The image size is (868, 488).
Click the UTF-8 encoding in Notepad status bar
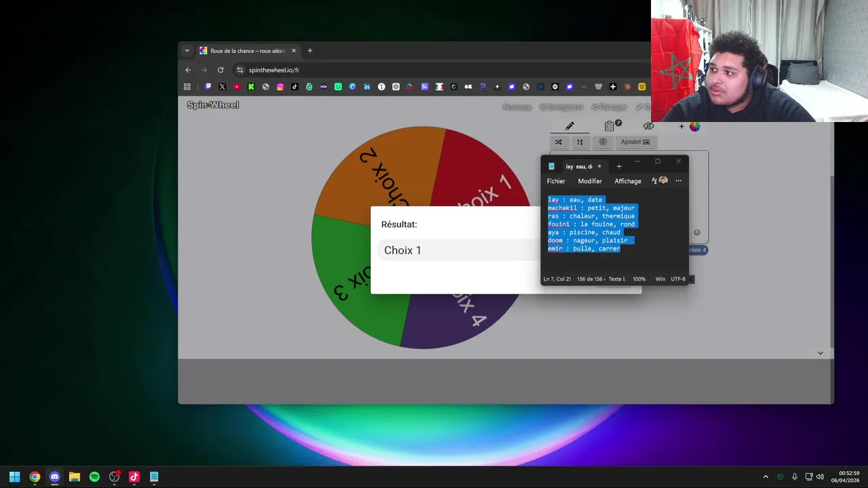click(x=678, y=279)
